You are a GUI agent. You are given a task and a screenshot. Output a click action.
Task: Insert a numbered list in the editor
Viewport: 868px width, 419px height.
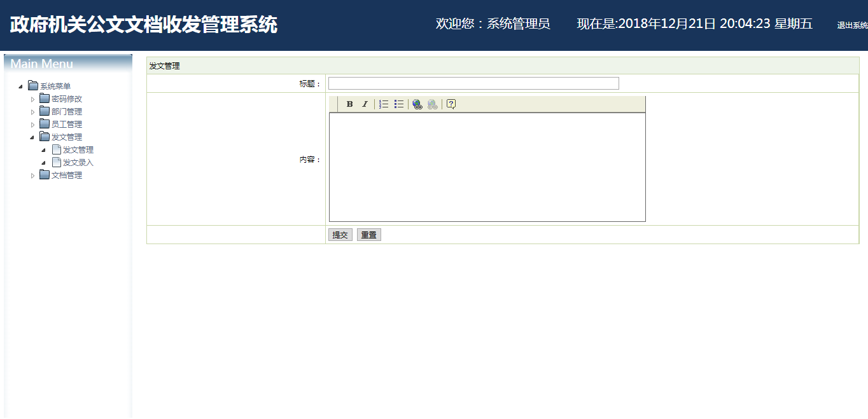[384, 104]
